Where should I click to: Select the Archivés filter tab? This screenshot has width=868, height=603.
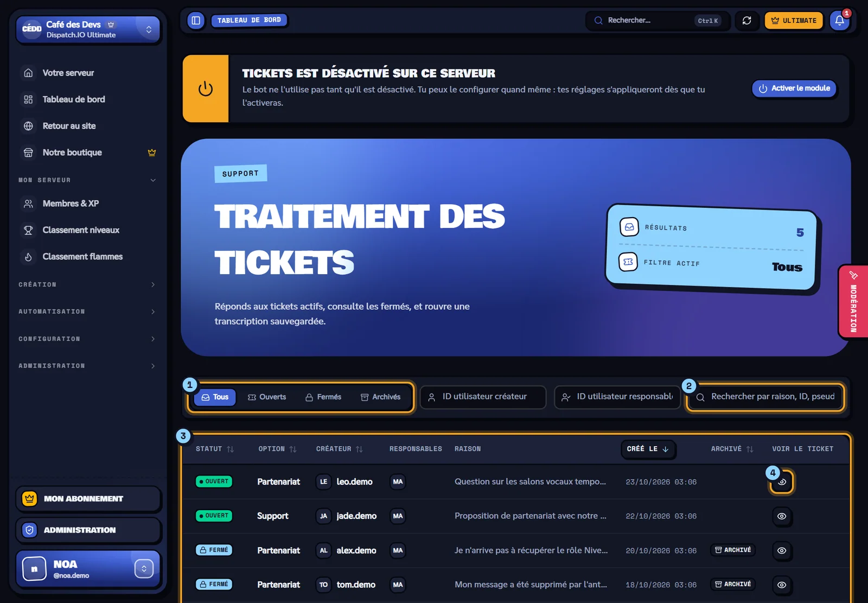[x=381, y=397]
